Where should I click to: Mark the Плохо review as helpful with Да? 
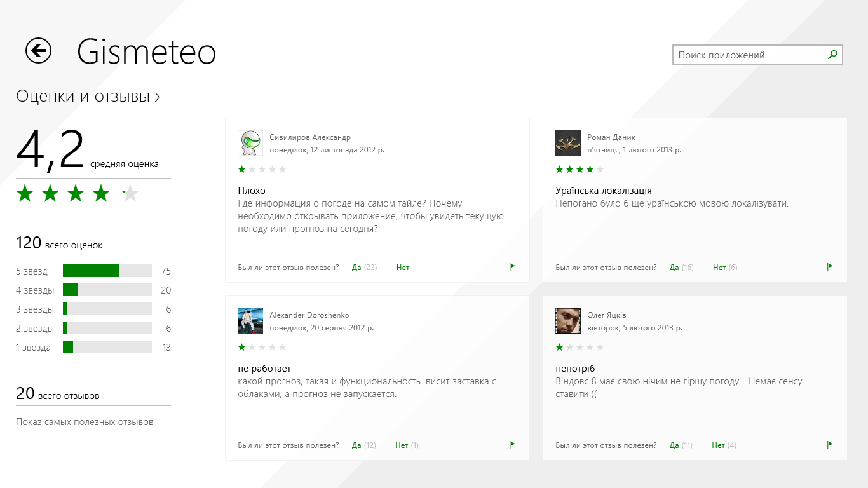356,268
